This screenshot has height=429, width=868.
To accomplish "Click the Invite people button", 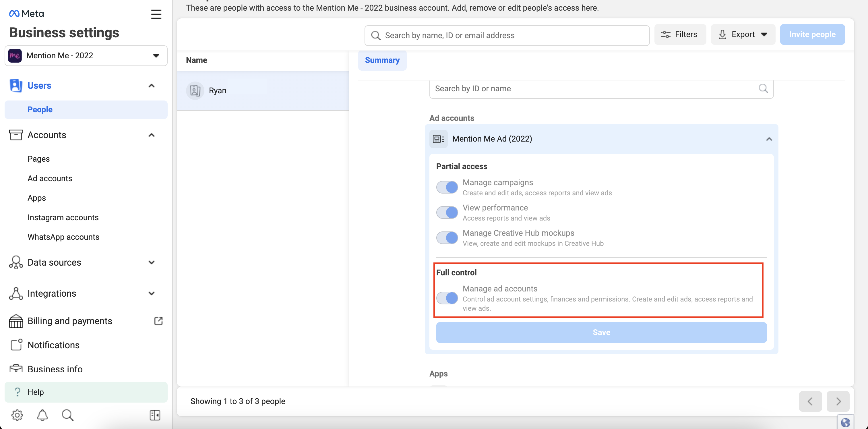I will point(812,34).
